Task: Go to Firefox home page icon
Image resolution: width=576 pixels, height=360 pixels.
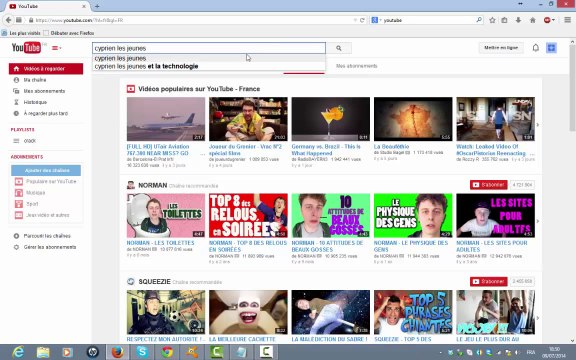Action: coord(533,20)
